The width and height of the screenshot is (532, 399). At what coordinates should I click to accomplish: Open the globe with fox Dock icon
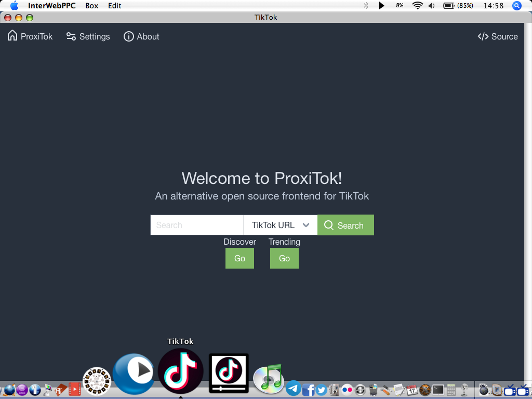click(9, 390)
